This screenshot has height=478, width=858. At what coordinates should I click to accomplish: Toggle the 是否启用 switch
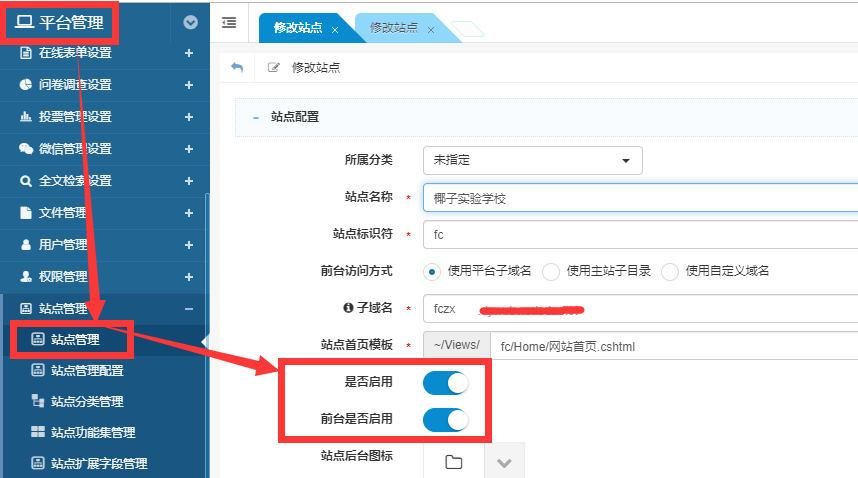click(x=446, y=382)
